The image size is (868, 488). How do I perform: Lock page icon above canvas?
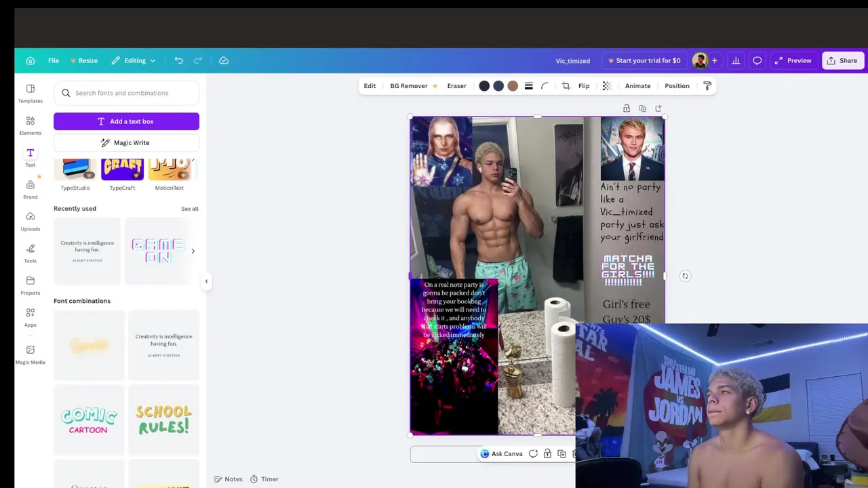tap(627, 108)
